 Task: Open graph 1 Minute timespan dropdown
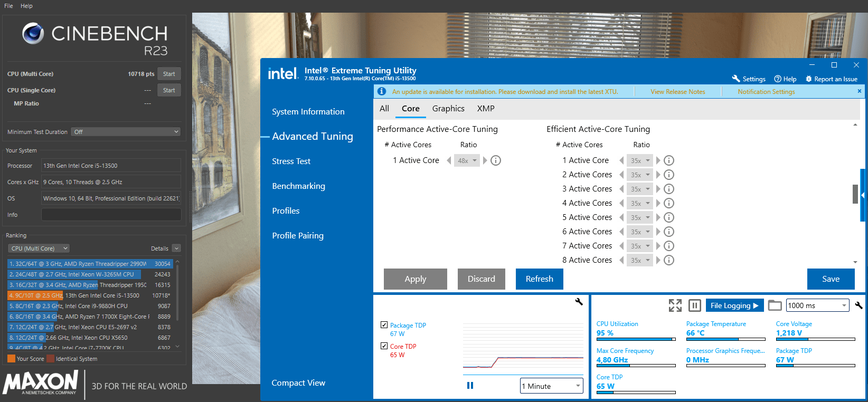552,386
